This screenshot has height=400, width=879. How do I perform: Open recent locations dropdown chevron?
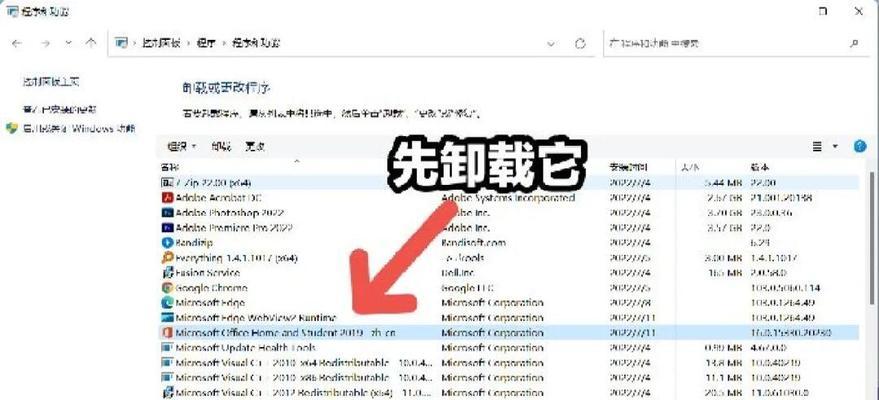click(68, 43)
